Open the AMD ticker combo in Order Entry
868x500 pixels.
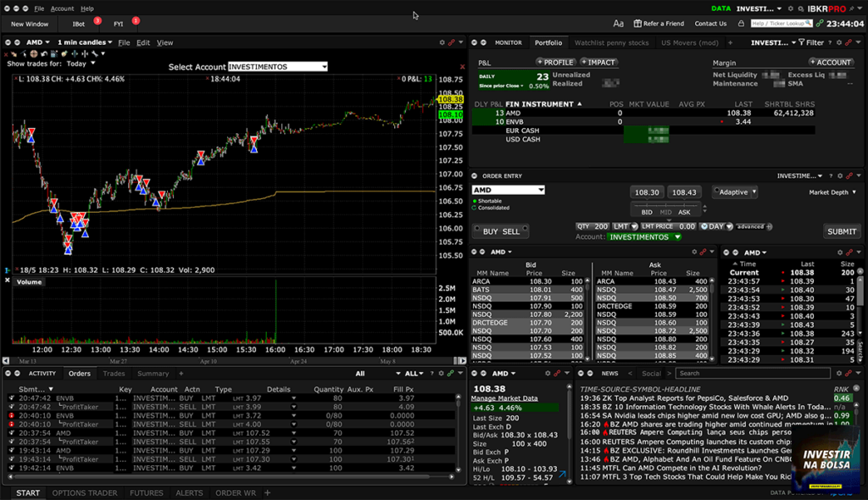509,190
